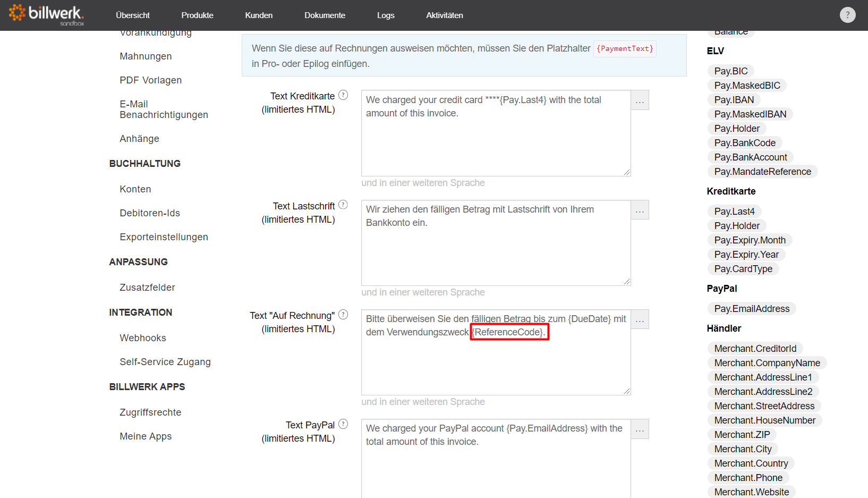Insert the Pay.Last4 placeholder tag
Screen dimensions: 868x498
(734, 212)
